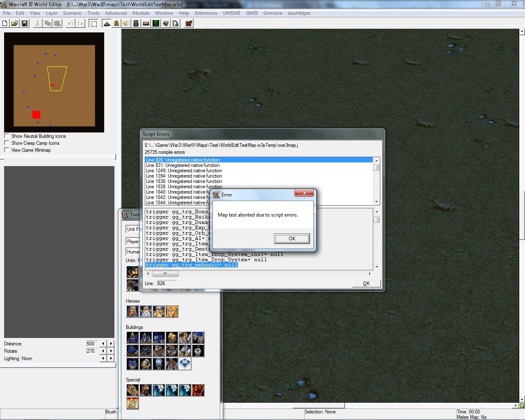
Task: Select the Archmage hero with white beard
Action: (x=146, y=311)
